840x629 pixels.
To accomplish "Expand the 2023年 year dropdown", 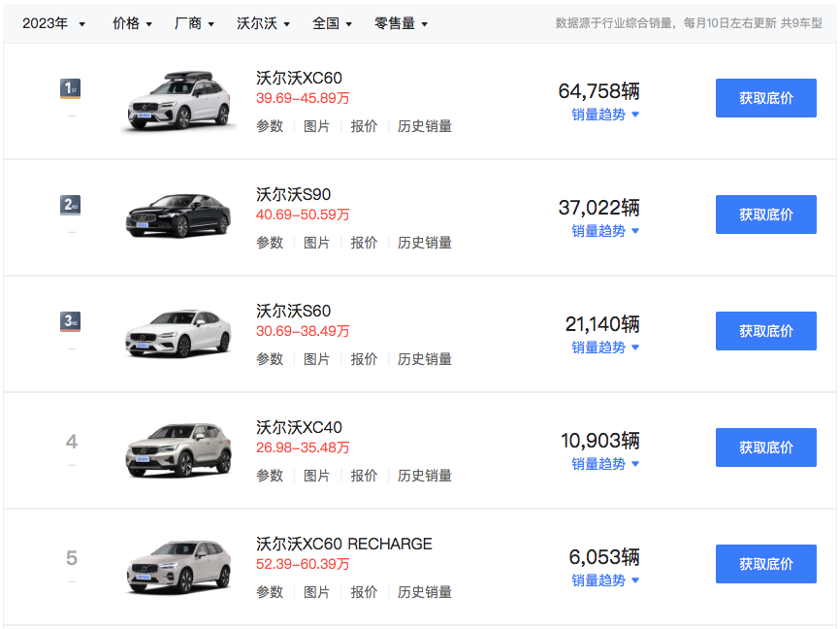I will click(x=53, y=23).
